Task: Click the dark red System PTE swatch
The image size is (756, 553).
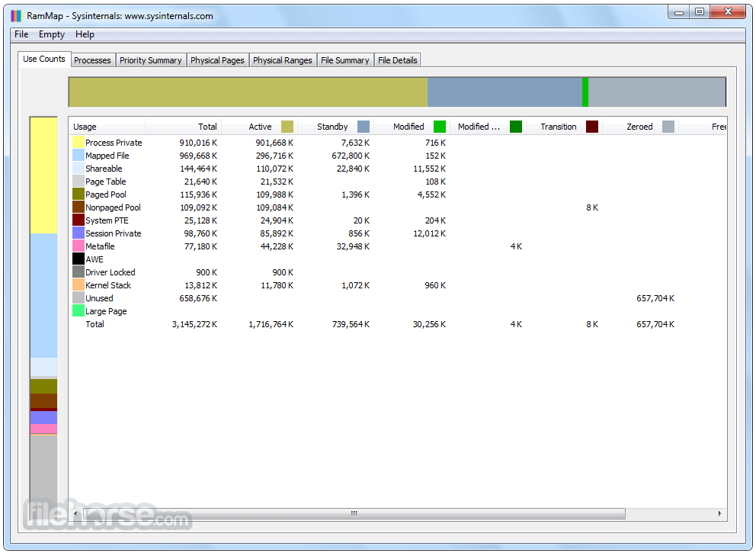Action: click(x=78, y=220)
